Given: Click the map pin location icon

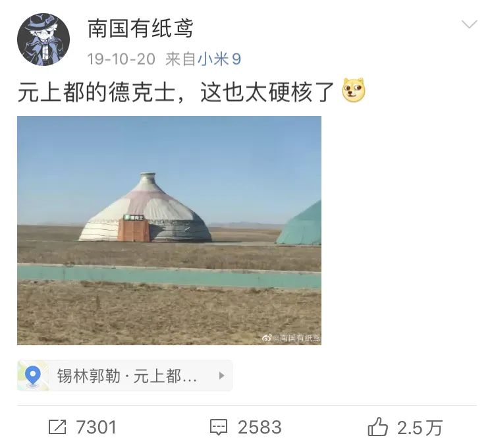Looking at the screenshot, I should 33,376.
